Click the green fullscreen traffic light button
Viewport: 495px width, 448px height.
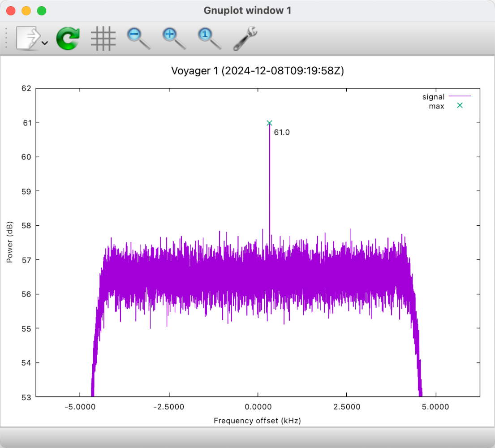(x=41, y=10)
